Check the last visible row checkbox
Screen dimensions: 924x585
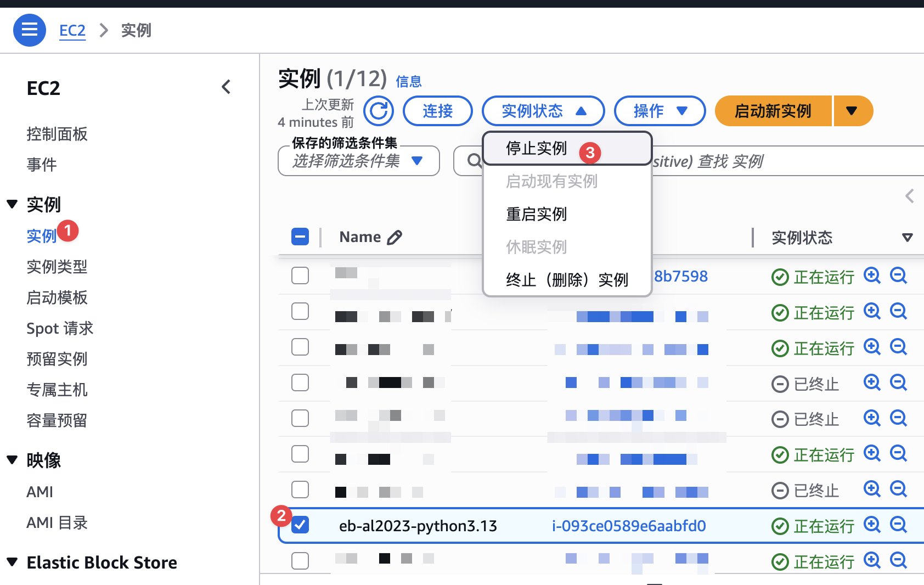[x=300, y=561]
